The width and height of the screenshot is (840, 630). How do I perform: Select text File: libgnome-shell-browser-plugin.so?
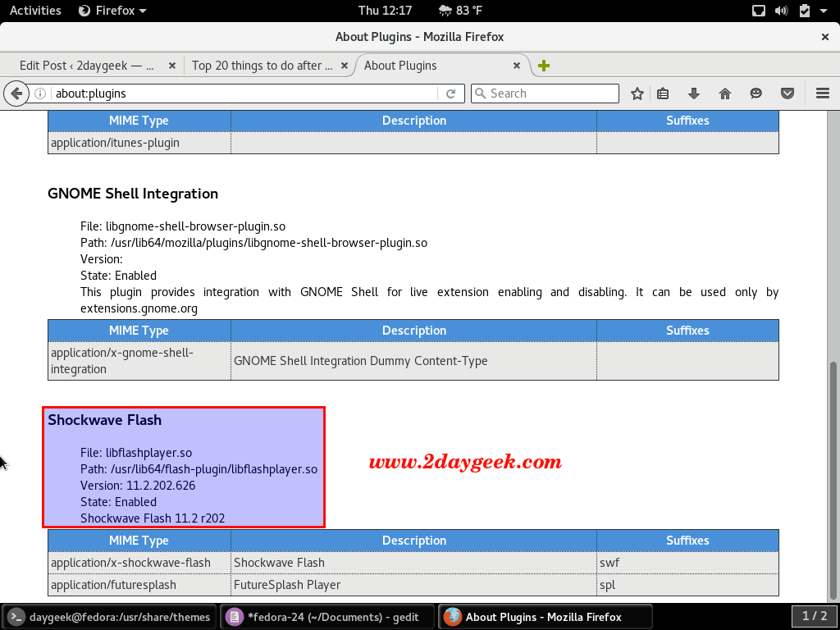pyautogui.click(x=183, y=226)
